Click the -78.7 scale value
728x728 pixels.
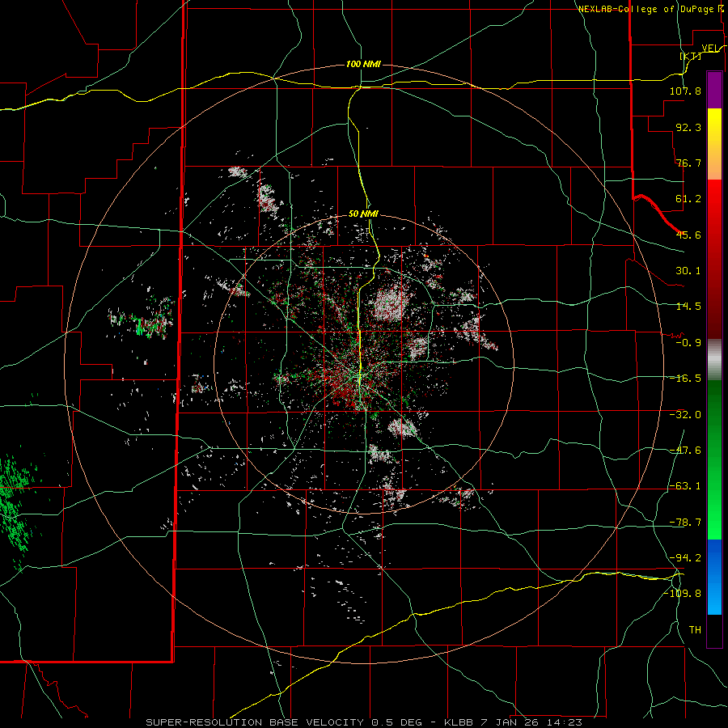[x=685, y=523]
